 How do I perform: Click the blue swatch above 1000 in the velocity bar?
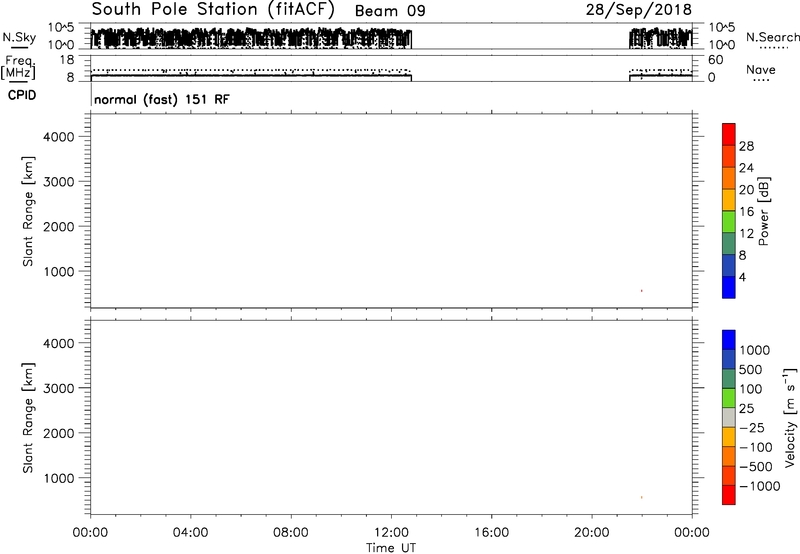[x=729, y=340]
